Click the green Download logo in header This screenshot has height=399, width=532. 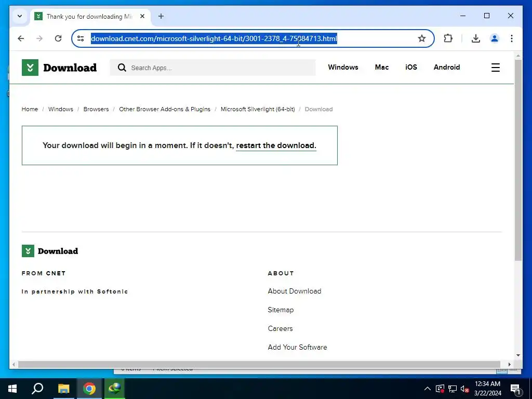59,68
